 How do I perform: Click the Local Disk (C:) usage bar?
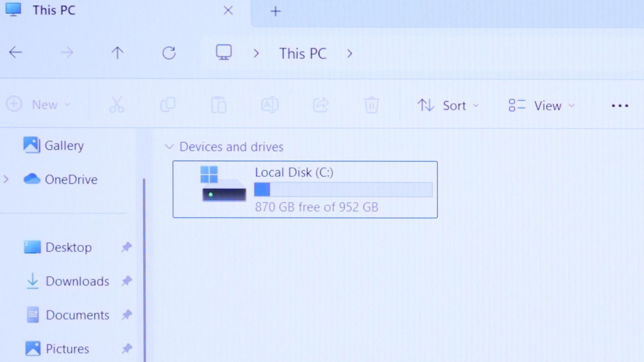click(x=343, y=189)
